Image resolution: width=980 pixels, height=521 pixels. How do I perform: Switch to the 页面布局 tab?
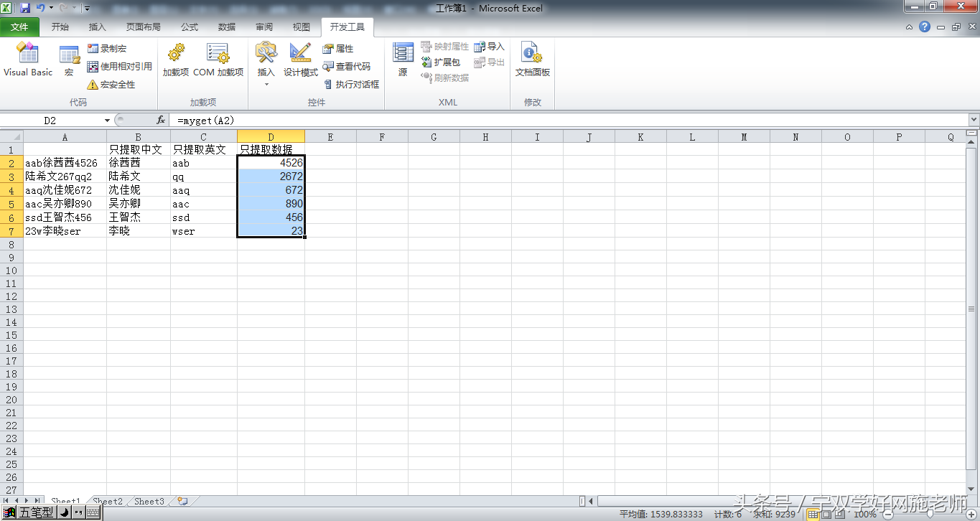pos(144,27)
